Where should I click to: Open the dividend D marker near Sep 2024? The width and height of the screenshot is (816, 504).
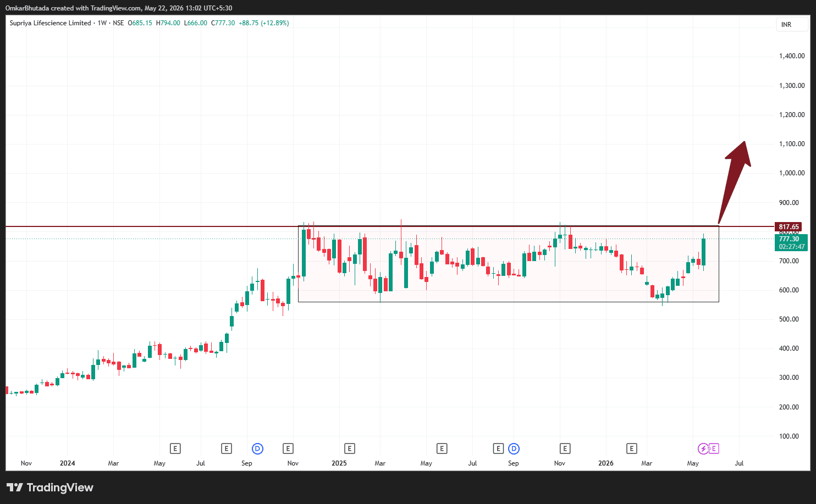point(257,449)
